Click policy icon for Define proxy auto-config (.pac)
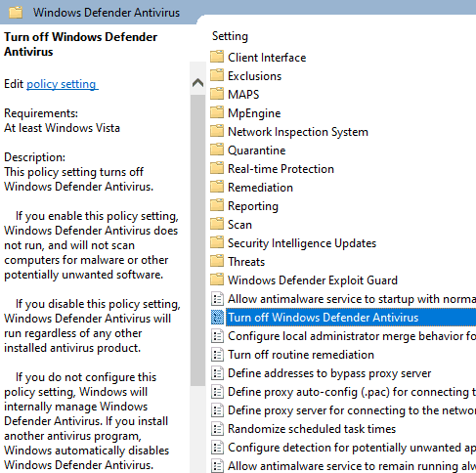Screen dimensions: 476x473 [x=217, y=392]
